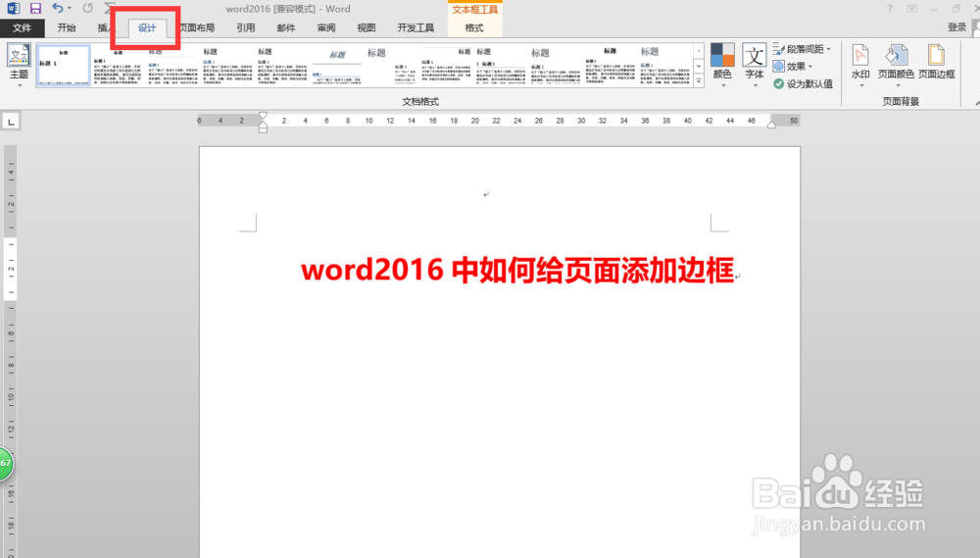
Task: Expand the dropdown arrow under 页面颜色
Action: (x=898, y=85)
